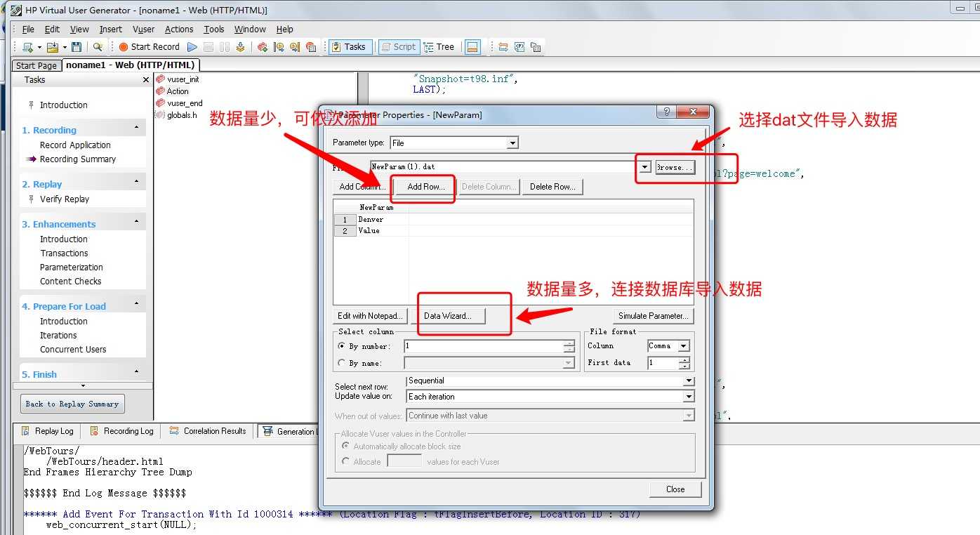Click the first icon after the toolbar separator
Screen dimensions: 980x535
263,47
